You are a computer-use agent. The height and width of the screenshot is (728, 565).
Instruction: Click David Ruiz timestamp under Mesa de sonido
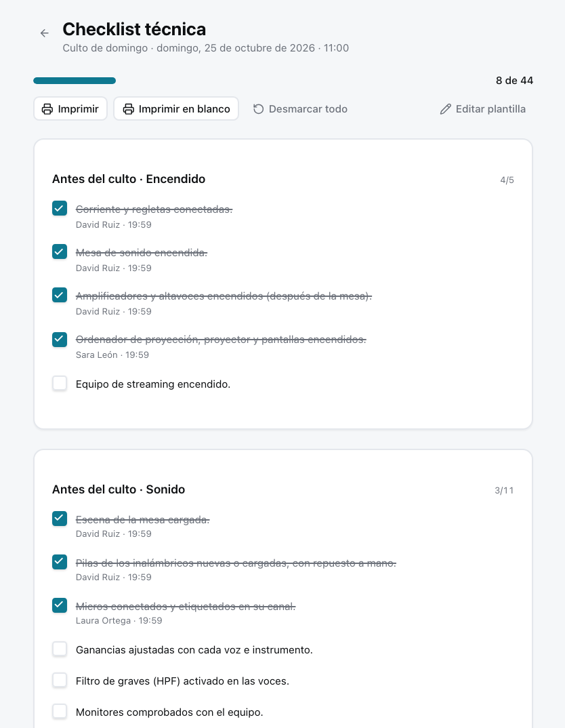point(114,268)
